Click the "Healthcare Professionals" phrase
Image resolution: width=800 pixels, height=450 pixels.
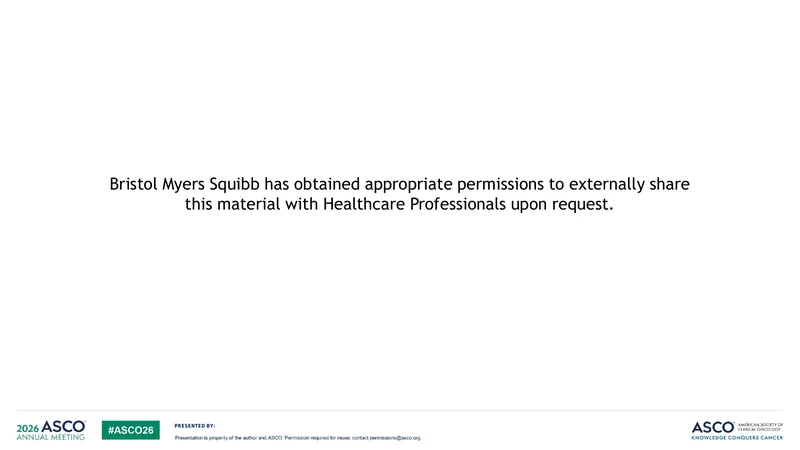pyautogui.click(x=414, y=204)
